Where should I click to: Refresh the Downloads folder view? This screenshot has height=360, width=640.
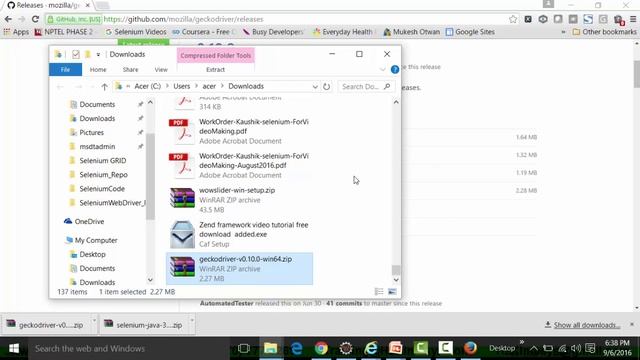pos(327,87)
